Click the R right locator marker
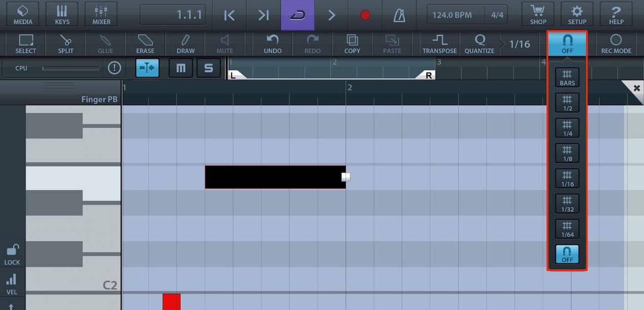 point(426,75)
